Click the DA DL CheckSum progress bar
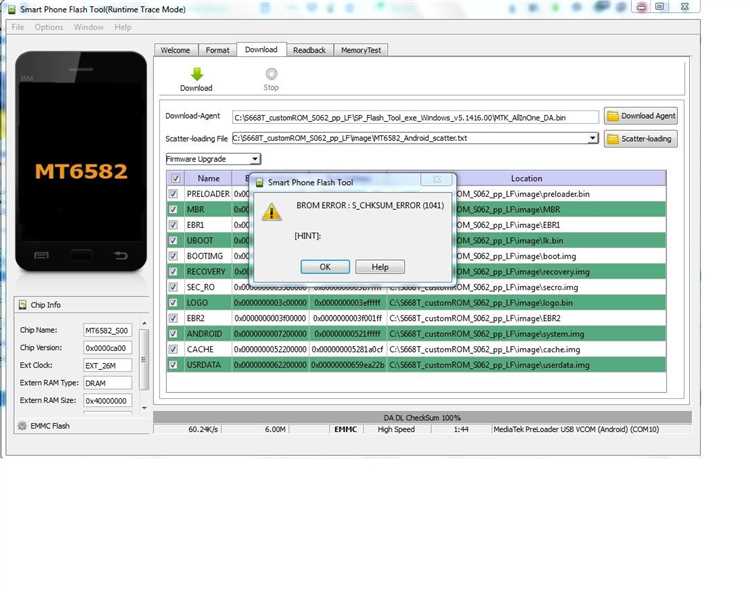This screenshot has width=750, height=592. tap(422, 417)
